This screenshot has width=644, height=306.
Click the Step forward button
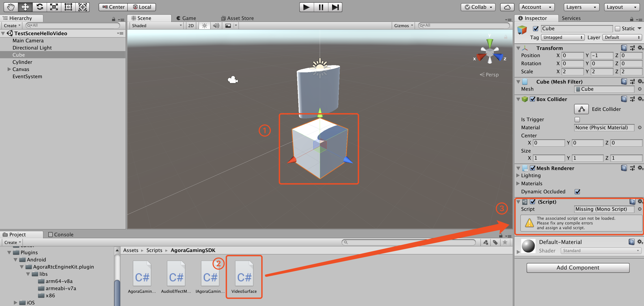coord(335,7)
